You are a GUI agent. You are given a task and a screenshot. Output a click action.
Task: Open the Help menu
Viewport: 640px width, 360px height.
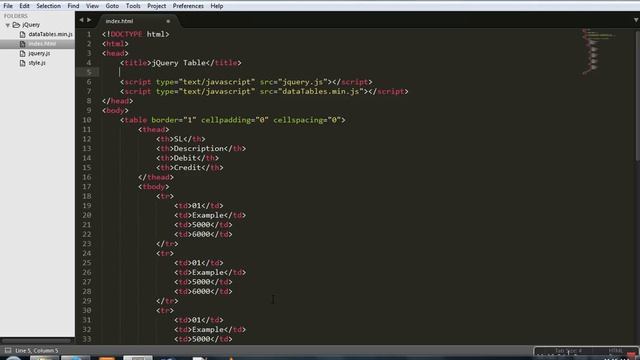[x=217, y=6]
